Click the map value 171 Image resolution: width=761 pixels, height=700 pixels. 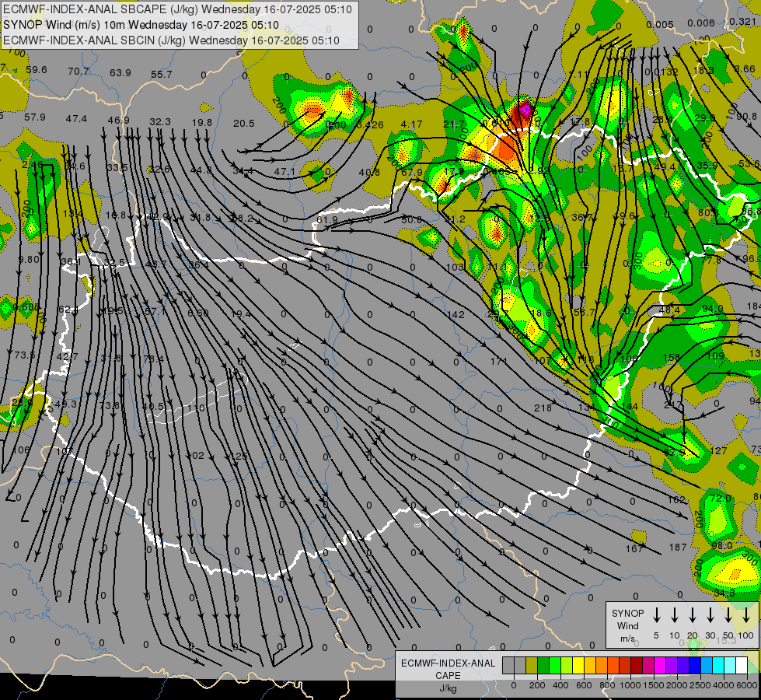(x=499, y=362)
